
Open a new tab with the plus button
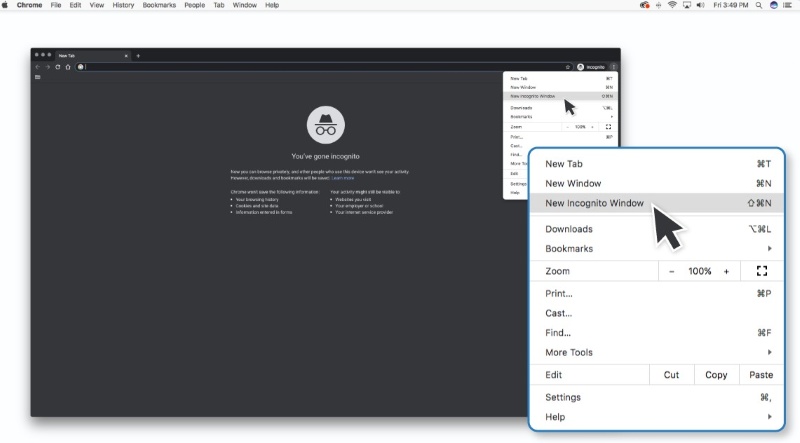click(138, 55)
